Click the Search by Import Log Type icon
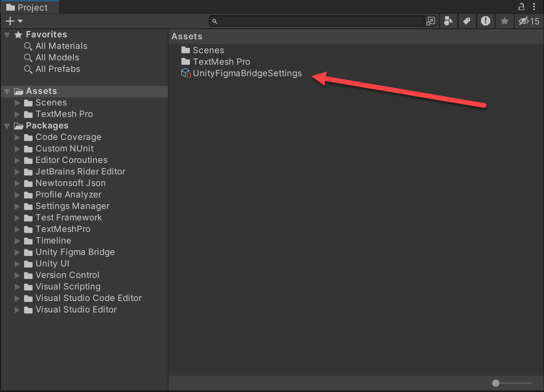 485,21
